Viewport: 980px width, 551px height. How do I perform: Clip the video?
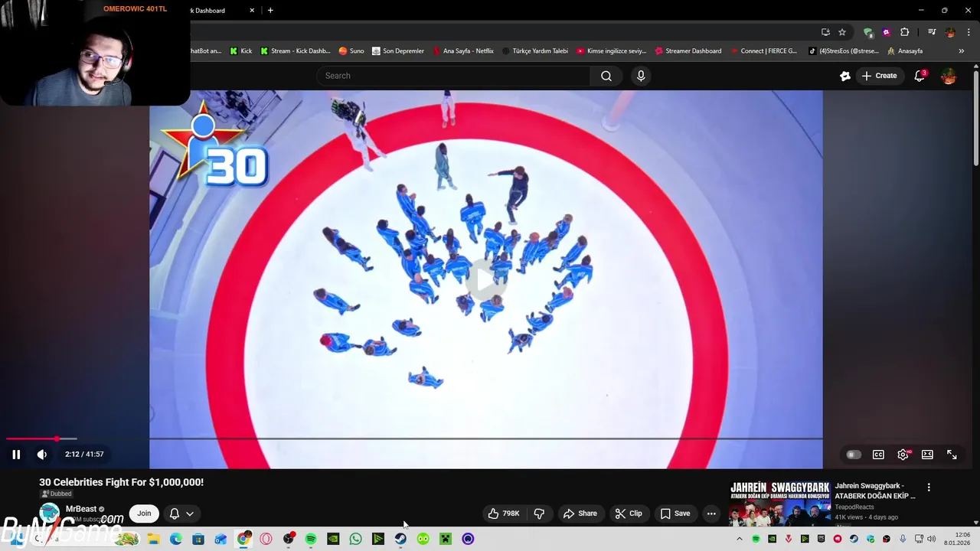click(x=629, y=514)
